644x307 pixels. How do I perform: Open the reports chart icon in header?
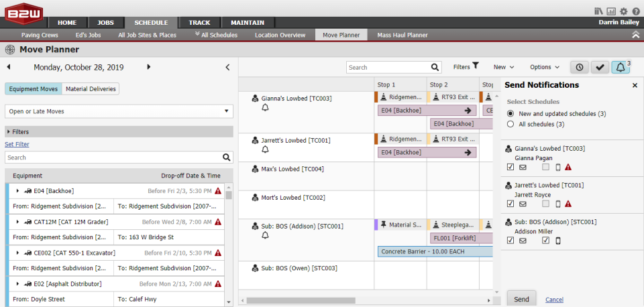(x=611, y=11)
